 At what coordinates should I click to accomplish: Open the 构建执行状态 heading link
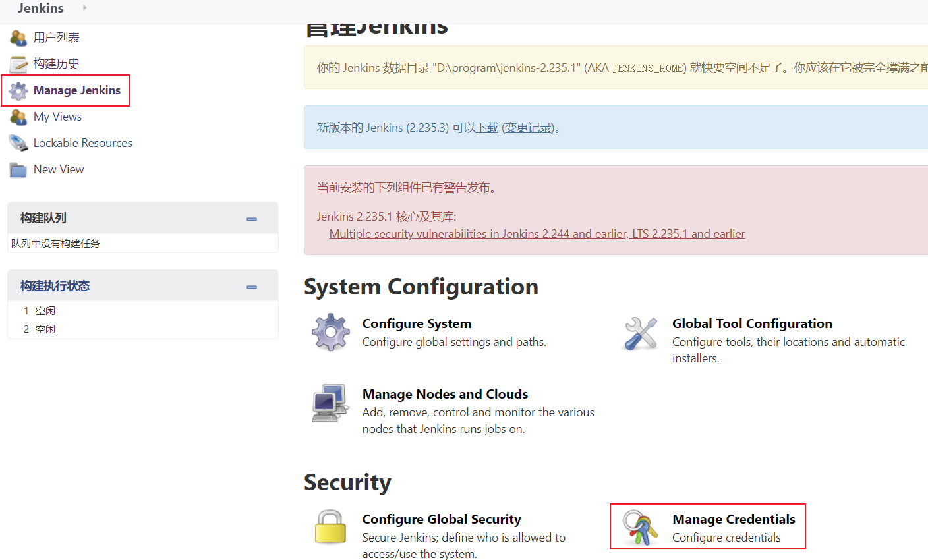(x=55, y=286)
